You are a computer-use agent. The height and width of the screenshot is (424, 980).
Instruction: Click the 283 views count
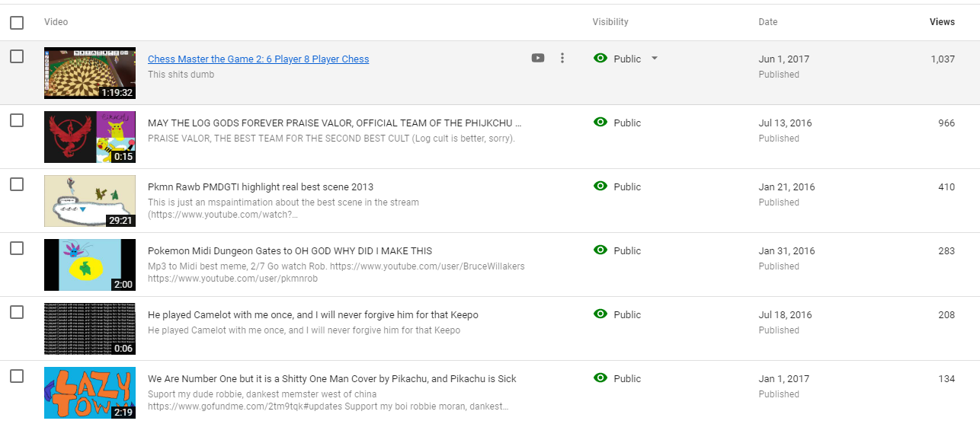pyautogui.click(x=946, y=251)
